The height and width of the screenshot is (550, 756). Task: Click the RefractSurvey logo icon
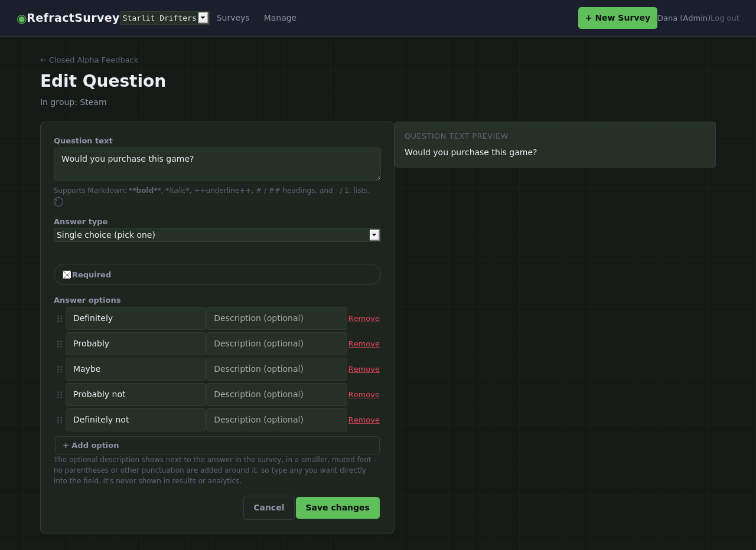click(x=22, y=18)
